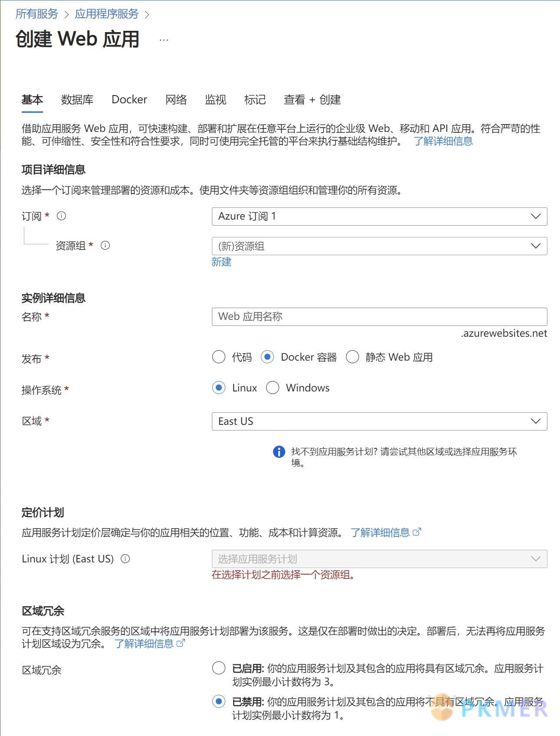Screen dimensions: 560x736
Task: Open the 区域 dropdown showing East US
Action: 379,421
